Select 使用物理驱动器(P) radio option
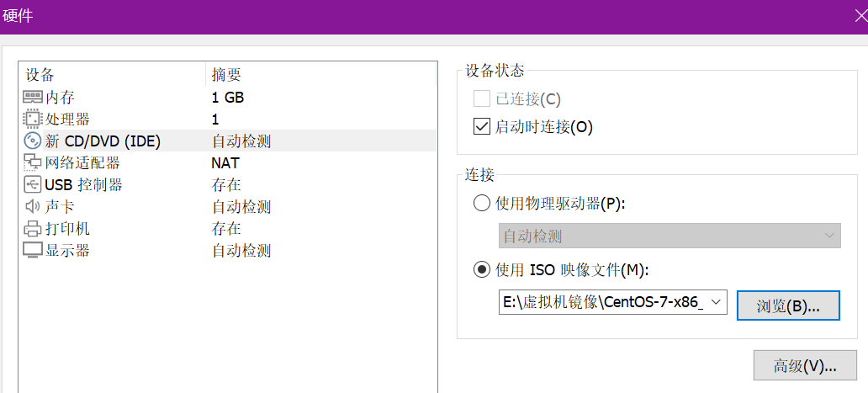 (482, 203)
